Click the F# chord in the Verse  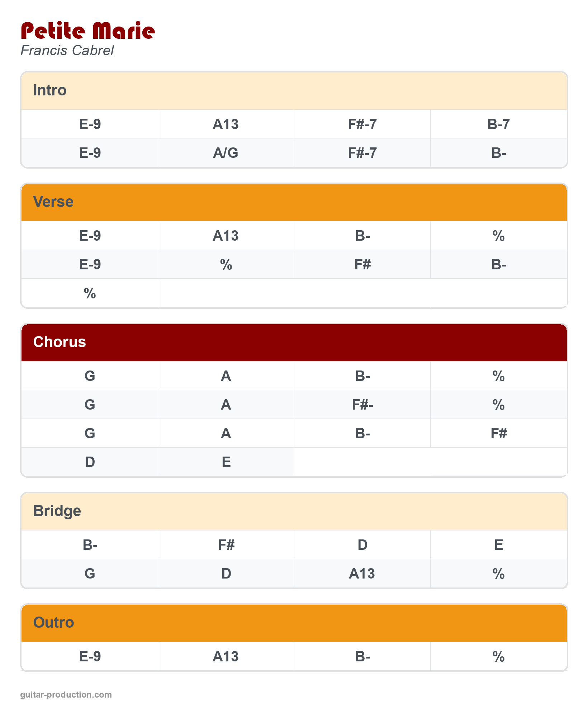coord(362,265)
